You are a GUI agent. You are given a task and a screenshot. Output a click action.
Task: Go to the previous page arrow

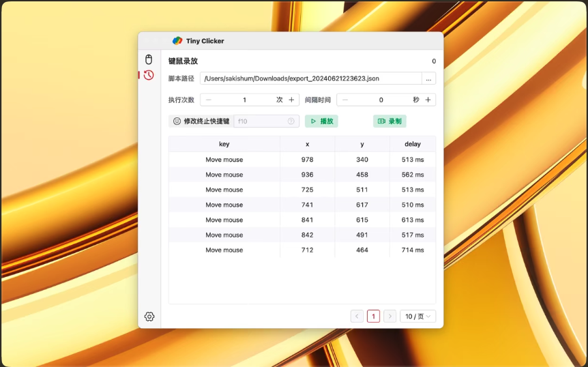coord(357,317)
